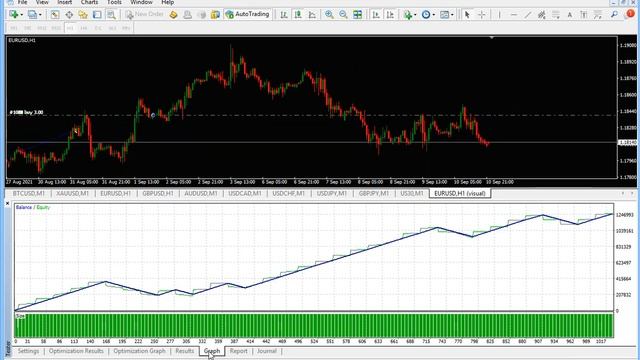Click the New Order button

pyautogui.click(x=144, y=14)
